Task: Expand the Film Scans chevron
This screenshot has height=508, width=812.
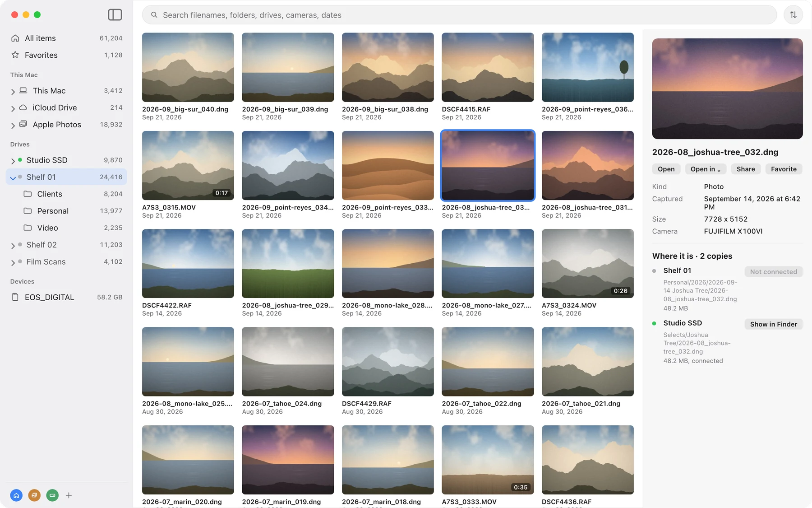Action: click(x=13, y=262)
